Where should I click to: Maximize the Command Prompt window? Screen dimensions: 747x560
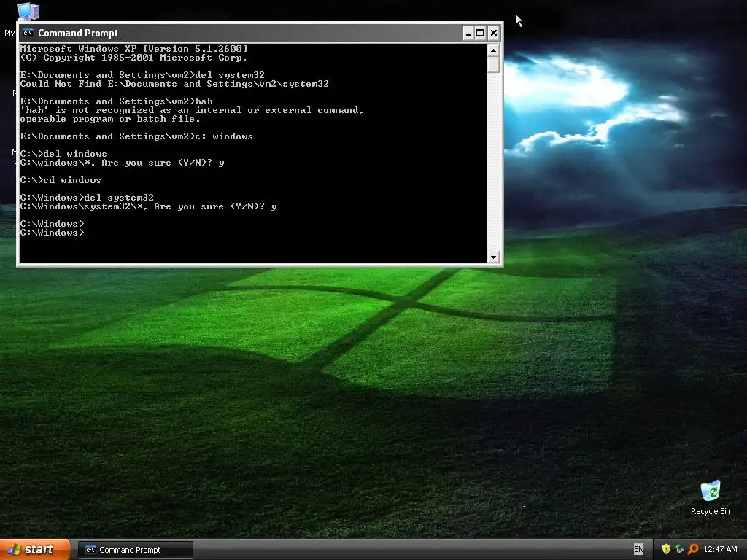(480, 33)
